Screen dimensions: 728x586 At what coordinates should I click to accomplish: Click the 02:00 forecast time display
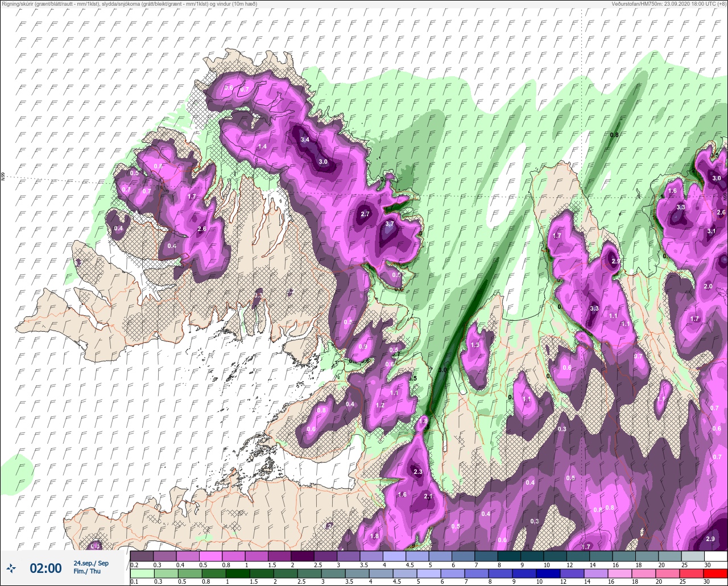45,568
